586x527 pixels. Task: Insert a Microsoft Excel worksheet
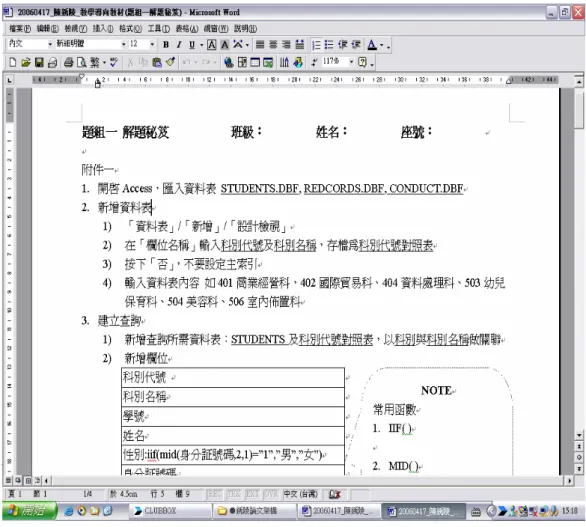pyautogui.click(x=268, y=62)
